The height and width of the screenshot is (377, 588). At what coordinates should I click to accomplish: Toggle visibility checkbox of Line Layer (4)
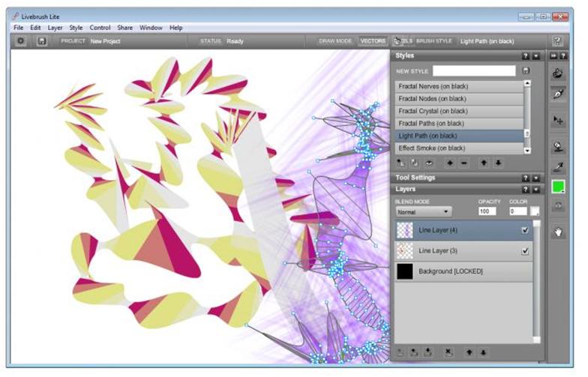[x=525, y=230]
